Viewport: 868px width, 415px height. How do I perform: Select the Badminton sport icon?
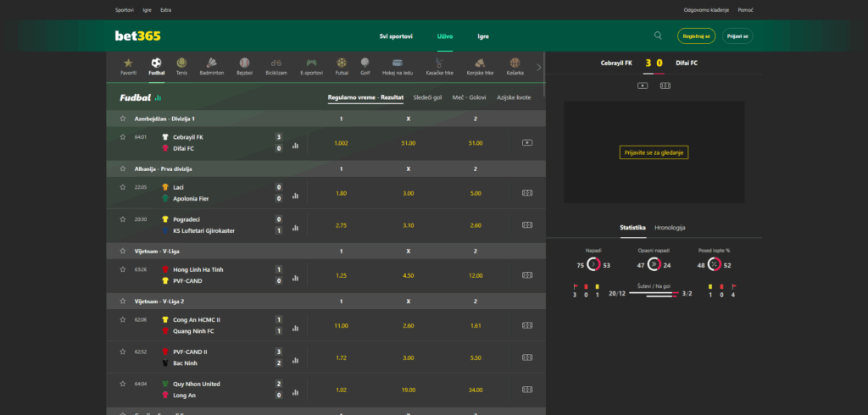click(x=212, y=66)
